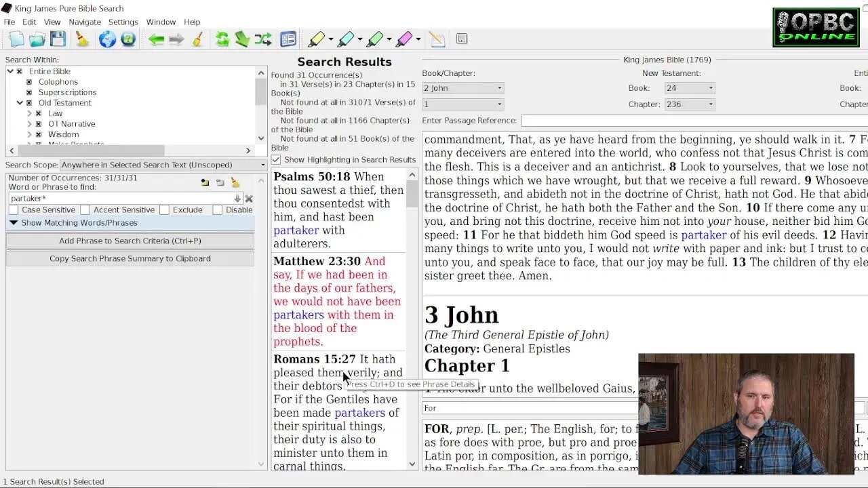This screenshot has height=488, width=868.
Task: Click the remove-phrase icon above search field
Action: pos(220,182)
